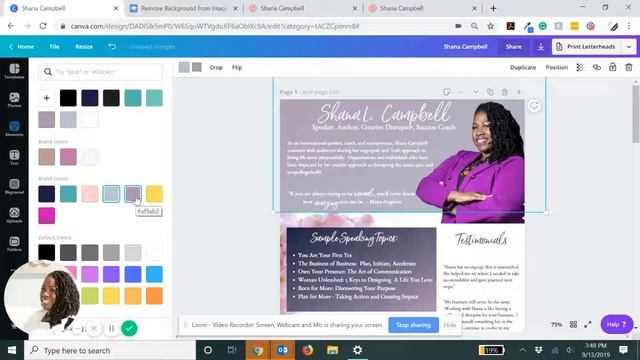Hide the Loom sharing notification
The width and height of the screenshot is (640, 360).
(450, 325)
